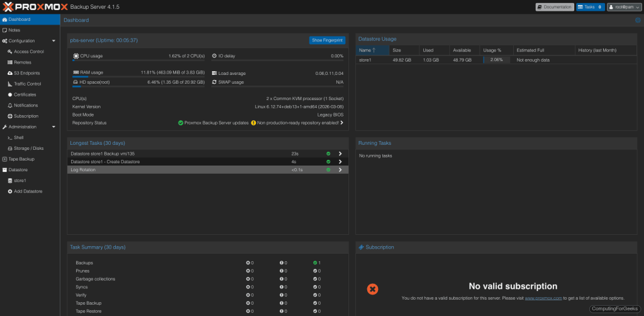This screenshot has width=644, height=316.
Task: Follow the www.proxmox.com link
Action: 543,298
